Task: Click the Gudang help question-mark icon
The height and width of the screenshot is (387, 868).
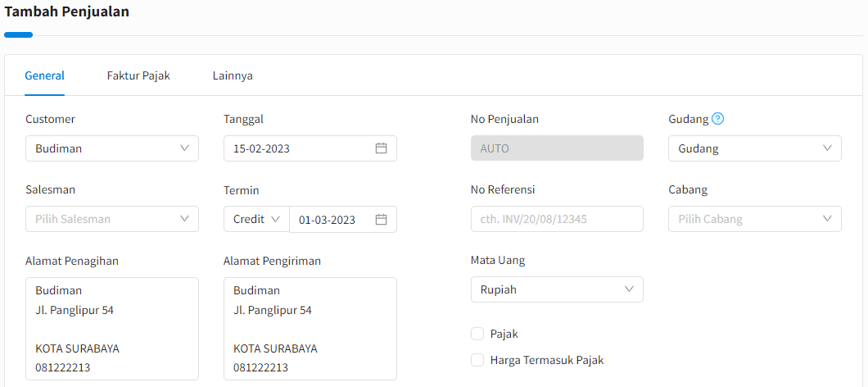Action: 718,119
